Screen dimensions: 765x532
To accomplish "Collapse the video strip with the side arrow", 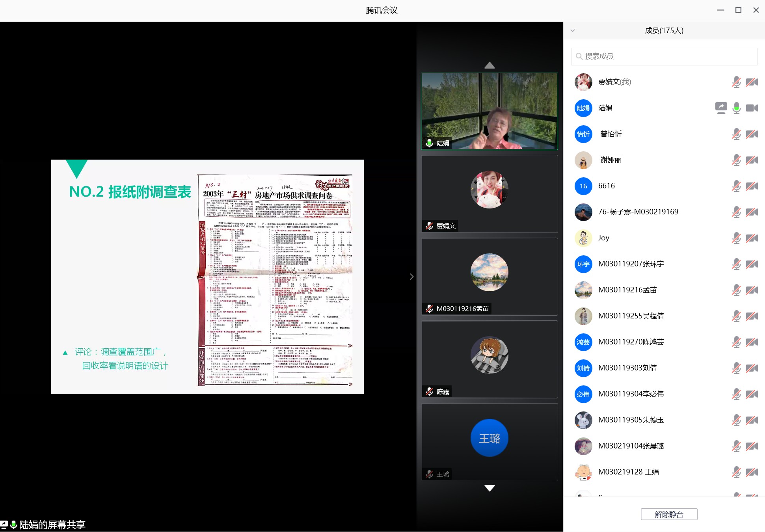I will (411, 277).
